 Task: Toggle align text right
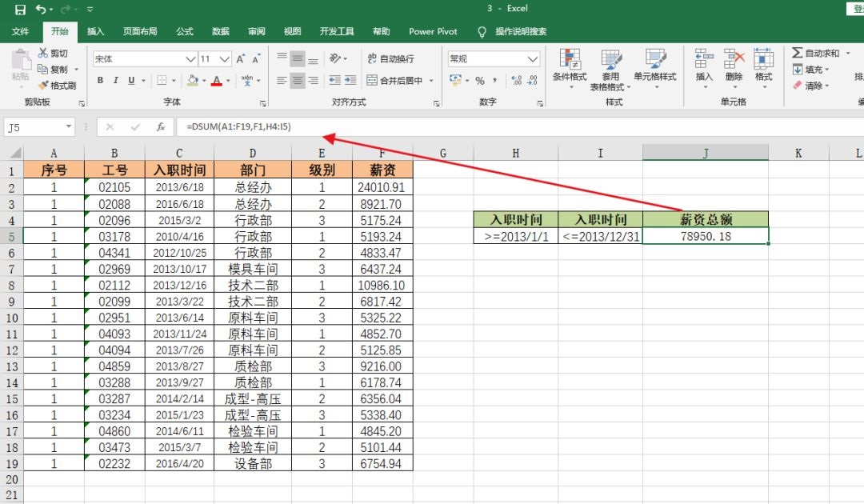[313, 81]
